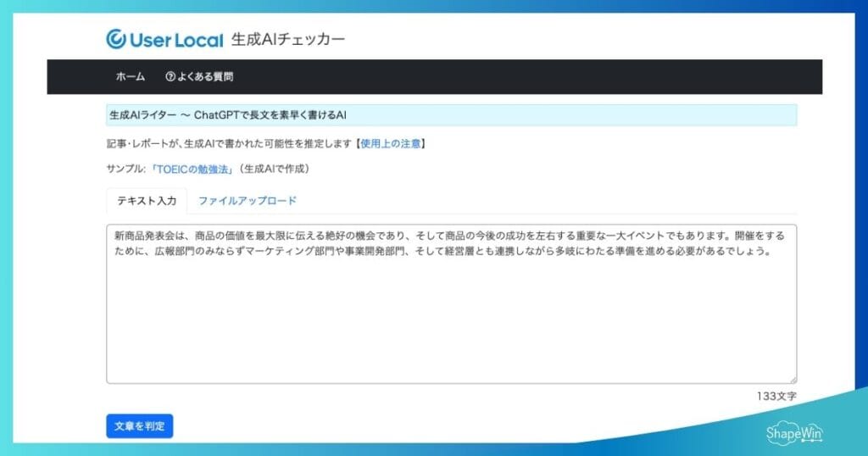This screenshot has width=868, height=456.
Task: Click the User Local logo
Action: (164, 39)
